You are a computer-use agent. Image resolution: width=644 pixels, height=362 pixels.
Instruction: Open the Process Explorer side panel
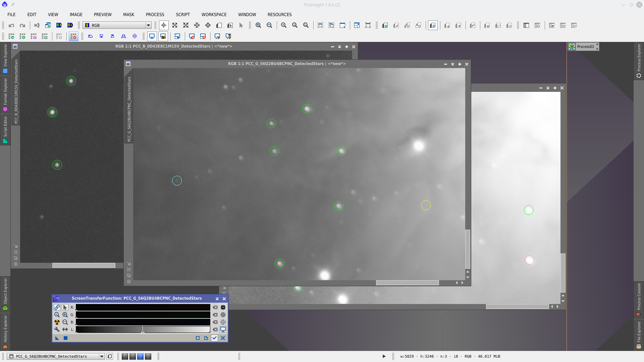[639, 60]
